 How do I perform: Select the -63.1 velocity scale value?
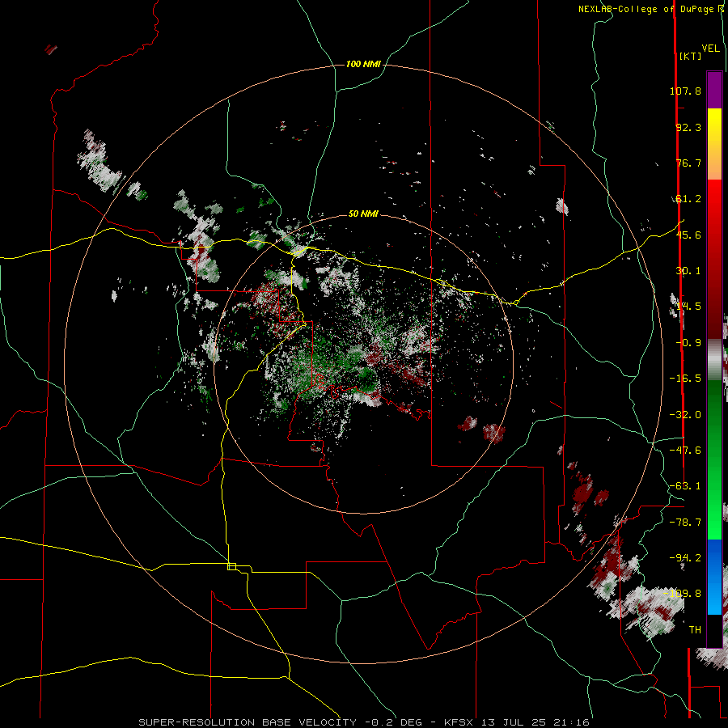tap(685, 486)
